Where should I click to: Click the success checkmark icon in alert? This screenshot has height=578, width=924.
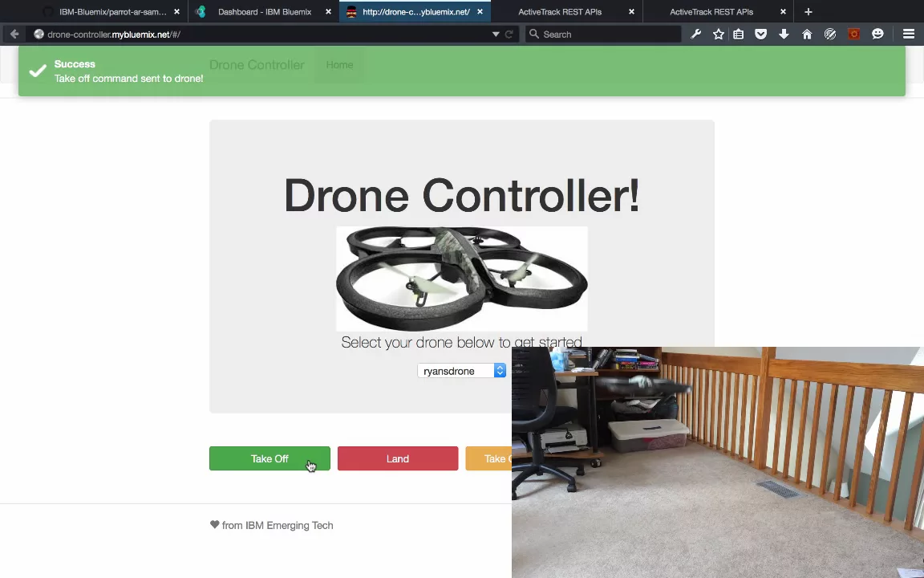coord(38,71)
